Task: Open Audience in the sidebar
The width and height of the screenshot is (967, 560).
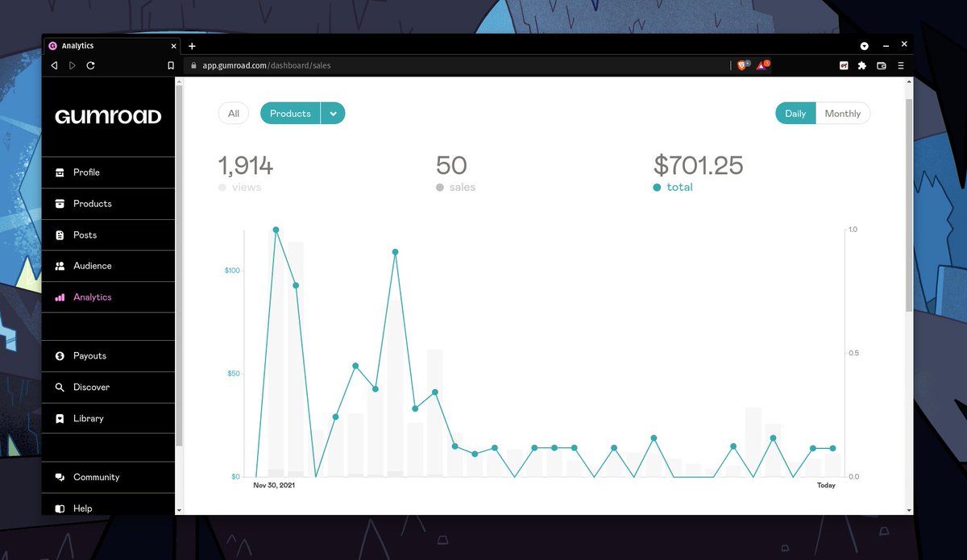Action: tap(108, 266)
